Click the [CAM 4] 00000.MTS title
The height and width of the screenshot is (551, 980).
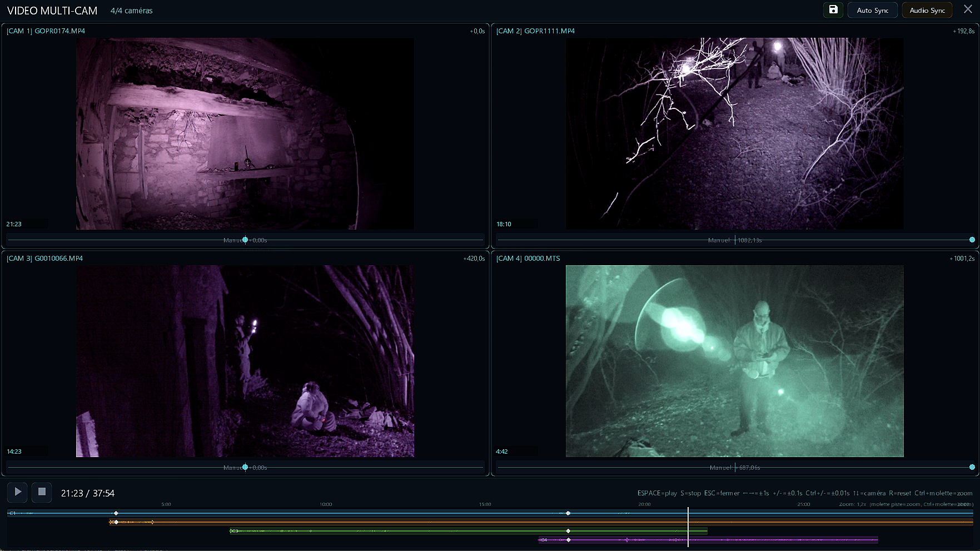528,259
